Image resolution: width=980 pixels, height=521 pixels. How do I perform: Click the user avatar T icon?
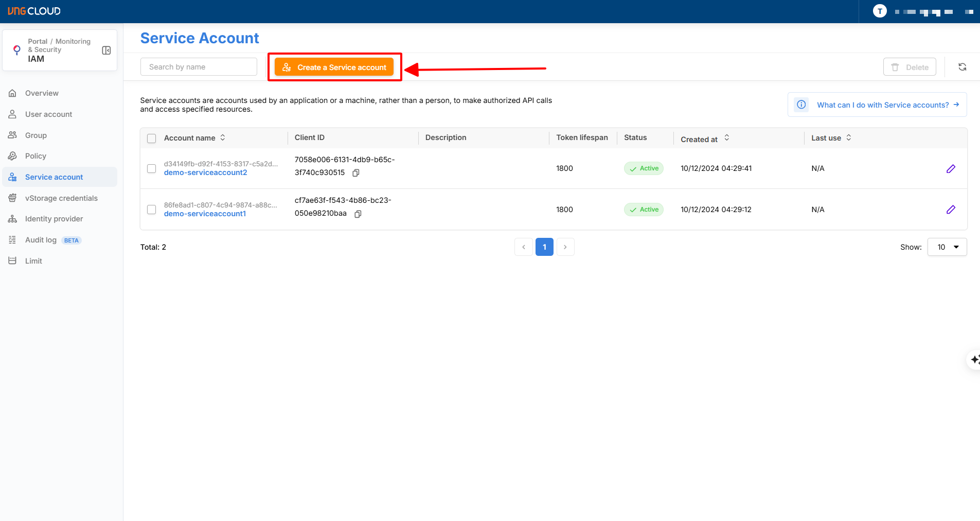[x=880, y=11]
